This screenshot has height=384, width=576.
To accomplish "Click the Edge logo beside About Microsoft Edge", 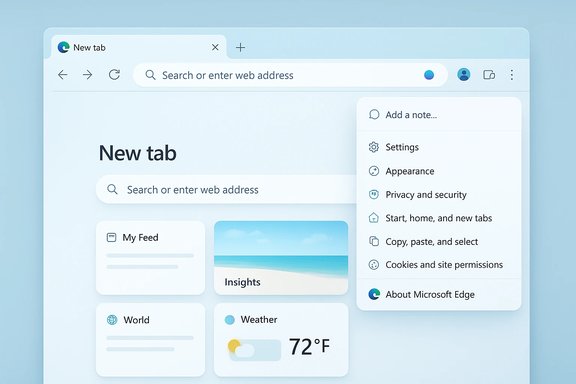I will click(x=374, y=294).
